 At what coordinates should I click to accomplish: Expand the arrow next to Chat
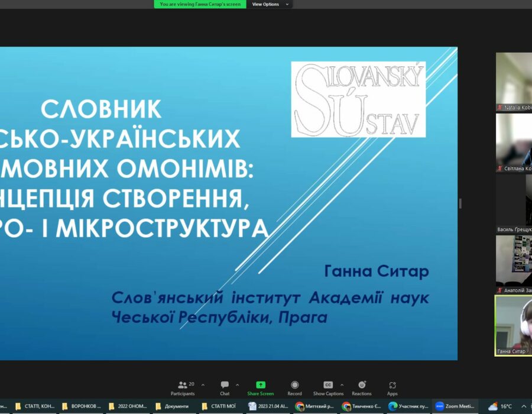click(238, 384)
